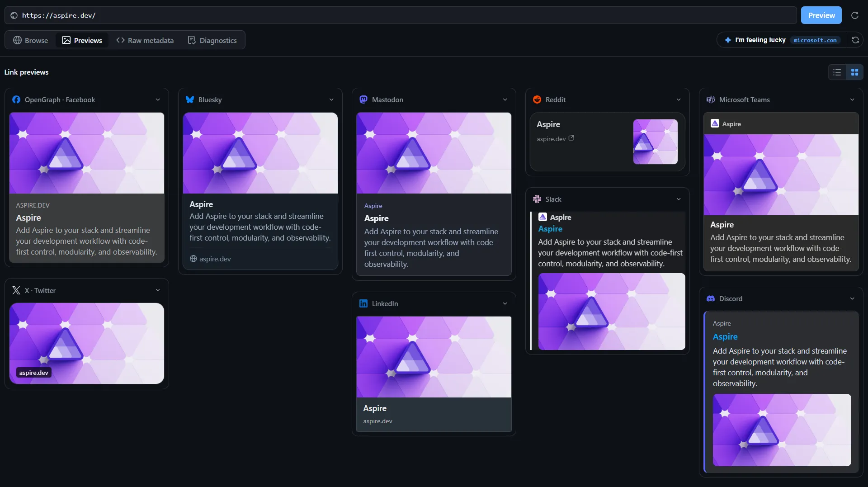Click the Microsoft Teams logo icon
Viewport: 868px width, 487px height.
(711, 99)
